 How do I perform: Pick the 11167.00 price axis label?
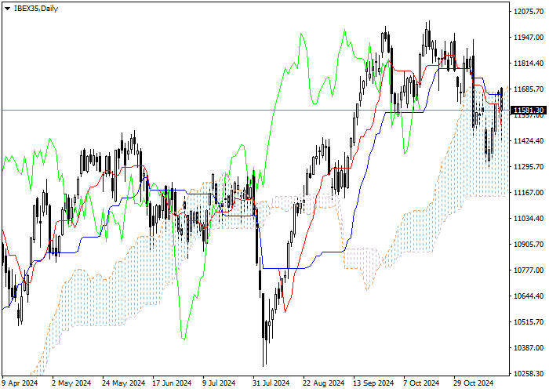(529, 193)
